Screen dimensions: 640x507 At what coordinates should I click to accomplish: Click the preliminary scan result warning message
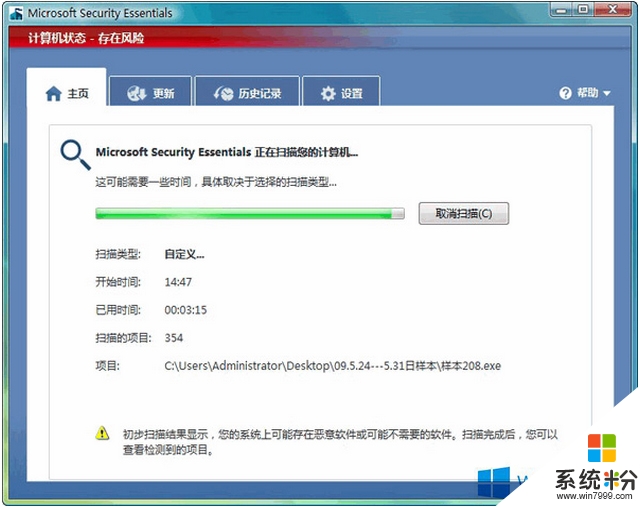[x=340, y=442]
